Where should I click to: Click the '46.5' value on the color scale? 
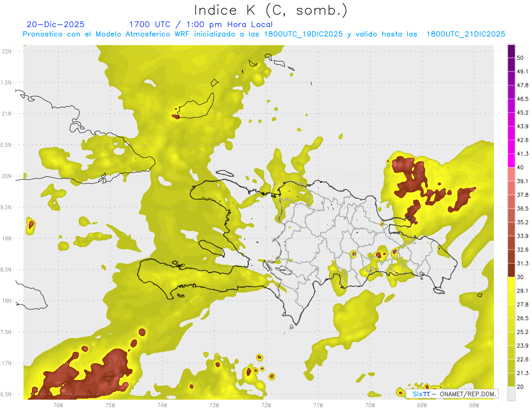(x=523, y=99)
